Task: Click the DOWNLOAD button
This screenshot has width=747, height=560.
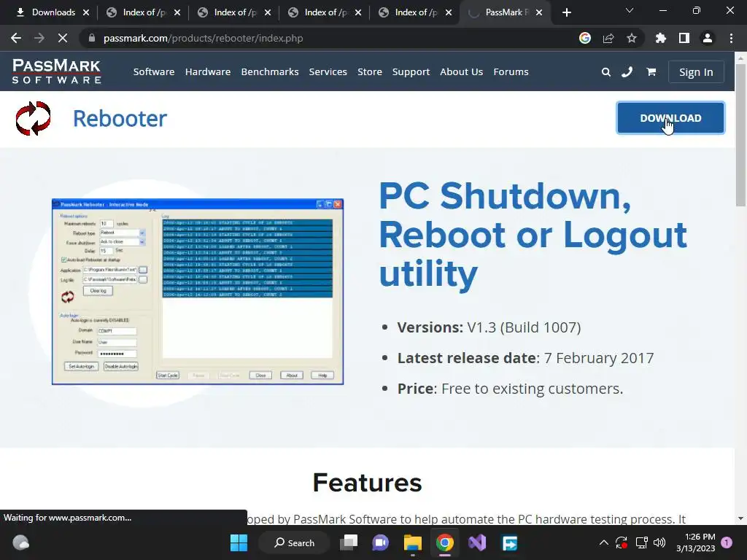Action: 670,118
